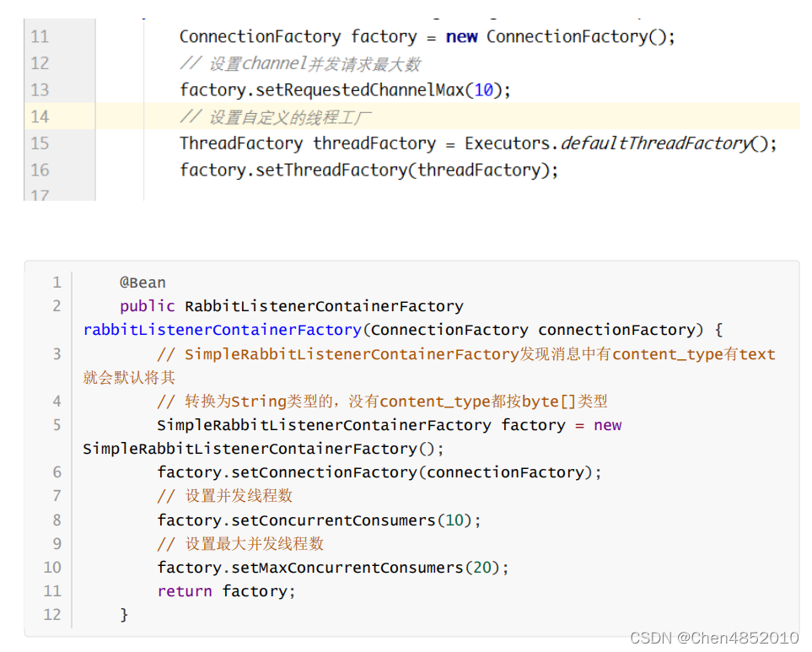Click line number 1 in lower code block
The height and width of the screenshot is (652, 812).
[x=57, y=283]
